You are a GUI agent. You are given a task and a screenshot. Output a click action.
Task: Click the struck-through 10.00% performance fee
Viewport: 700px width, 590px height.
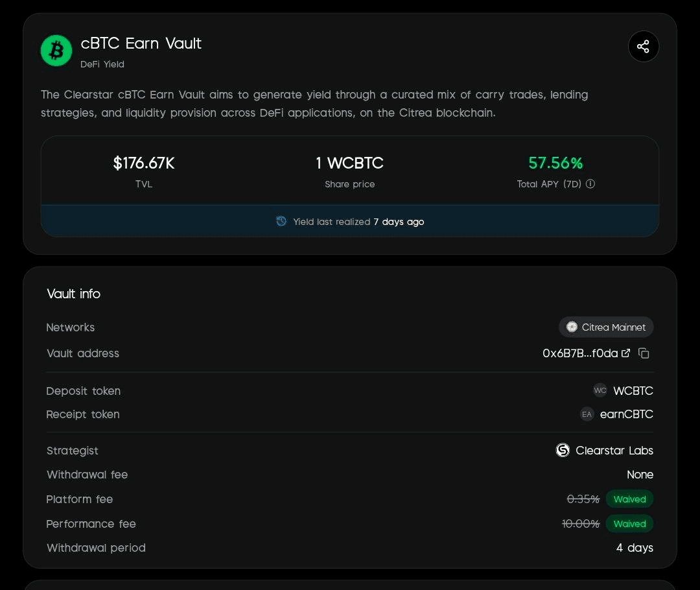(580, 523)
